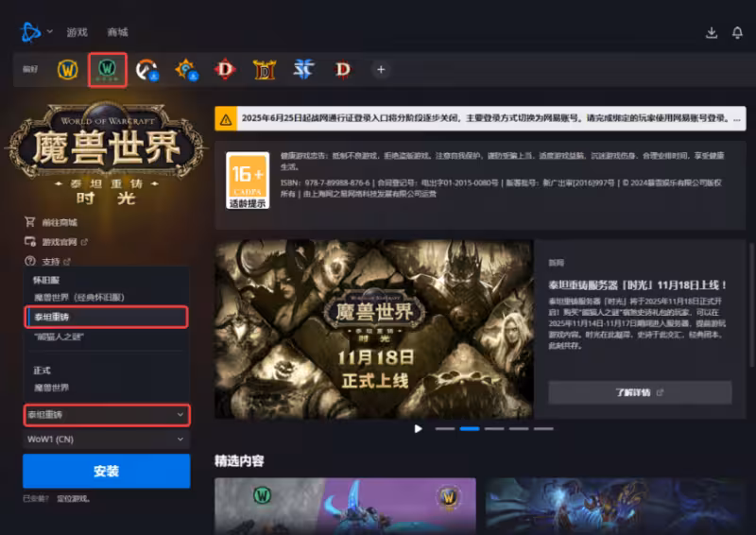Select the first red Diablo icon
The width and height of the screenshot is (756, 535).
click(225, 69)
